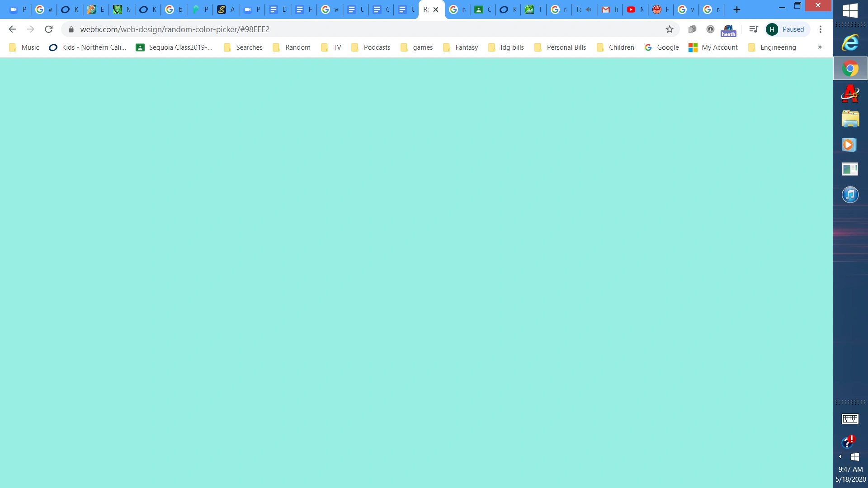Open the Google bookmark link

click(x=662, y=47)
